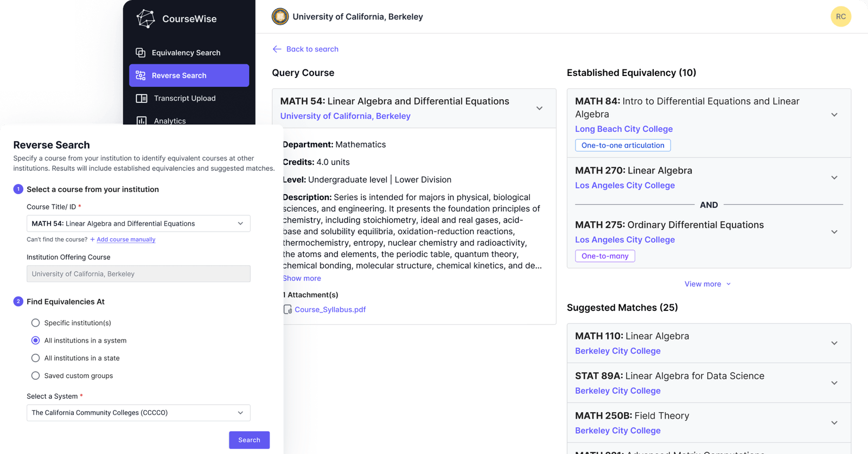Expand MATH 110 suggested match

click(834, 343)
